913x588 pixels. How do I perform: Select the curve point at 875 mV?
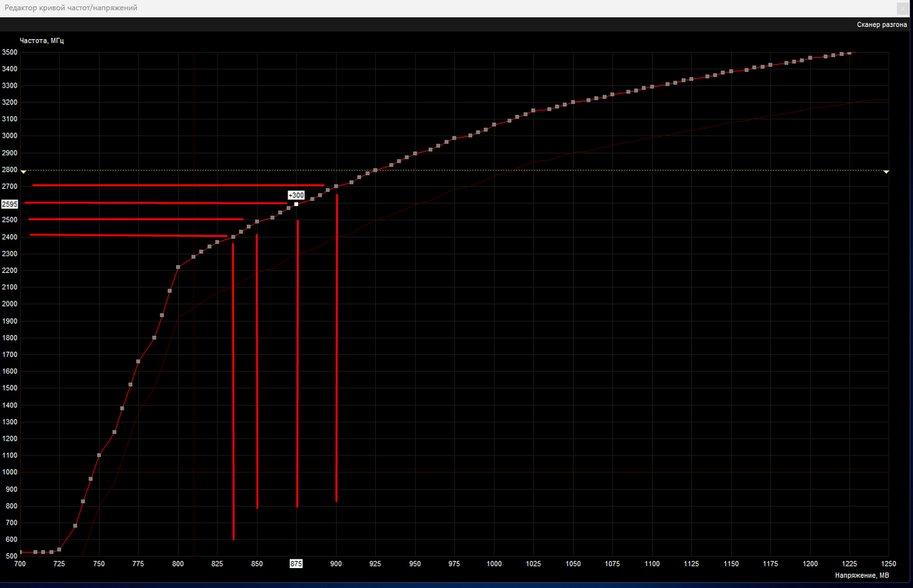296,205
